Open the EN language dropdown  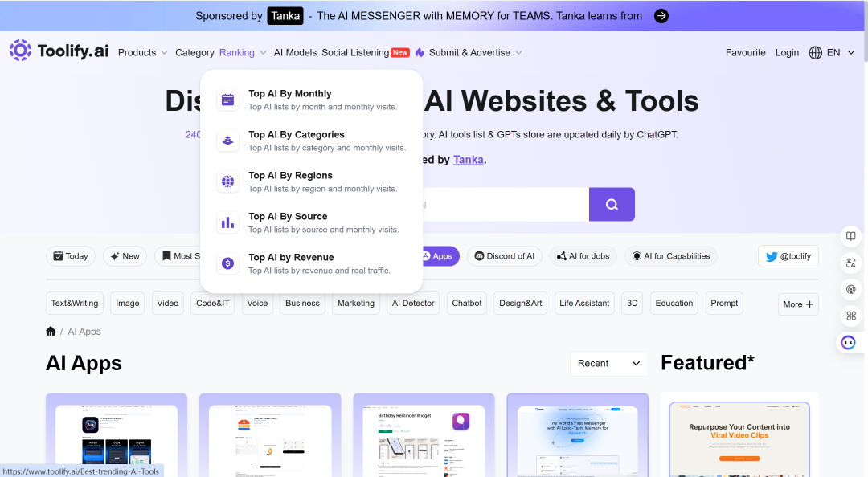(841, 52)
